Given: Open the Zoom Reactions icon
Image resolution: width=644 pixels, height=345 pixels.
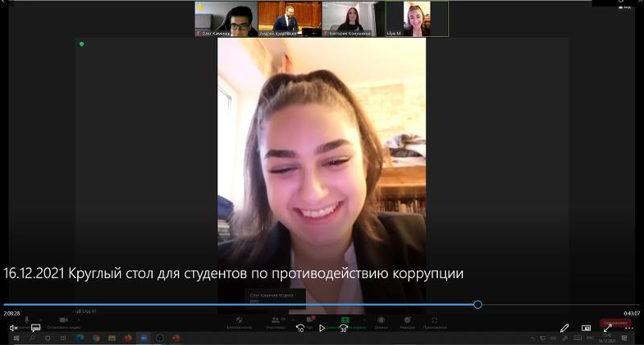Looking at the screenshot, I should pyautogui.click(x=407, y=320).
